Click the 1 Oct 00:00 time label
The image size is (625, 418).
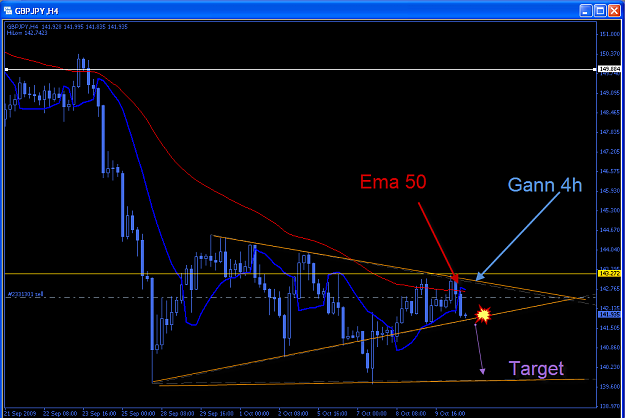(254, 413)
